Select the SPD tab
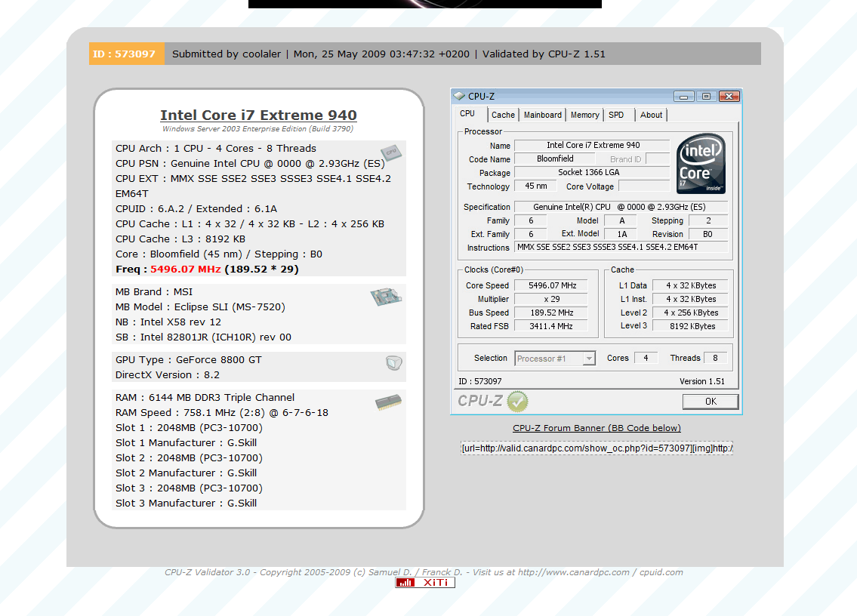The image size is (857, 616). coord(617,115)
